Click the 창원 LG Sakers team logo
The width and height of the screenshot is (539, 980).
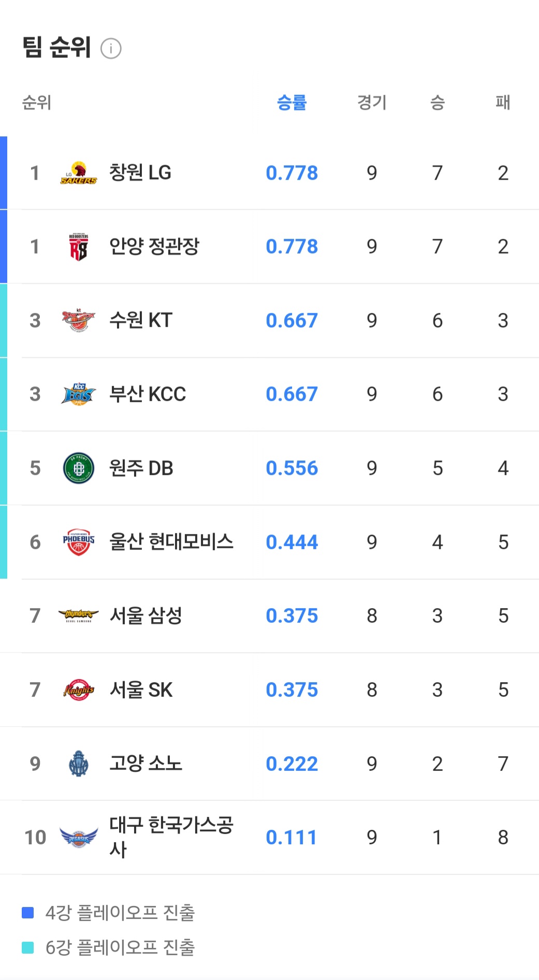coord(78,173)
